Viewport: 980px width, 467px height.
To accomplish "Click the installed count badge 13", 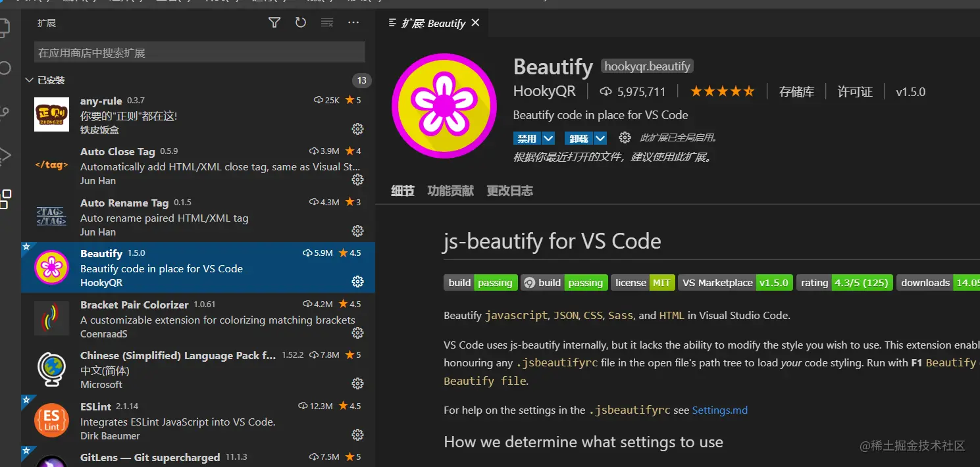I will click(361, 80).
